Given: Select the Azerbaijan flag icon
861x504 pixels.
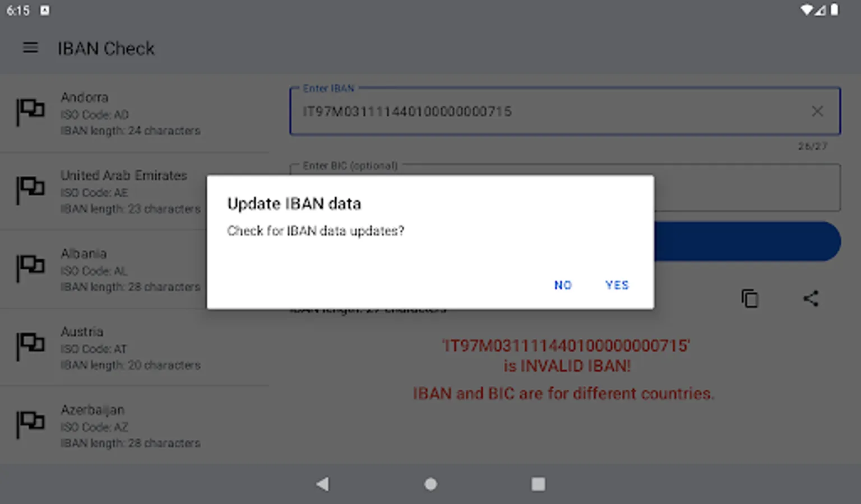Looking at the screenshot, I should tap(30, 424).
